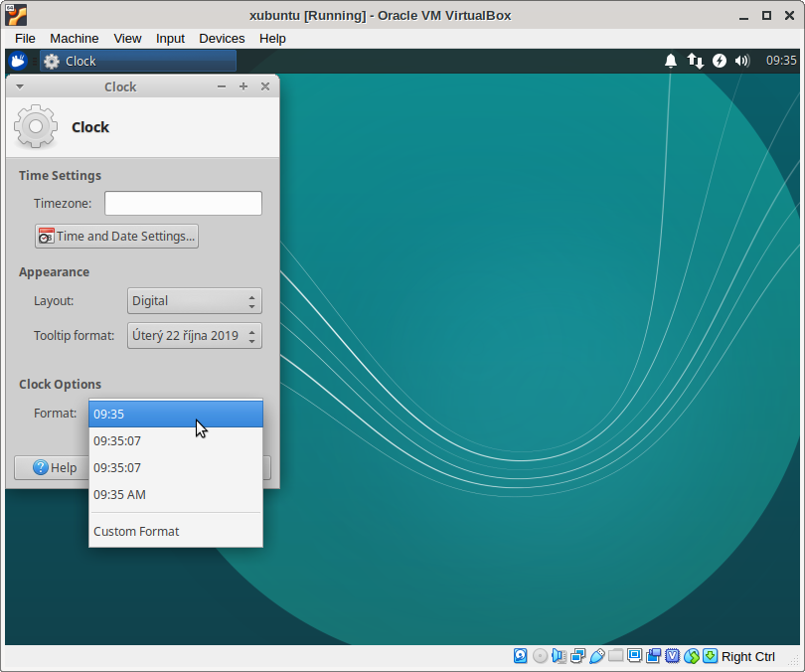Expand the Tooltip format dropdown
Screen dimensions: 805x672
pyautogui.click(x=195, y=336)
